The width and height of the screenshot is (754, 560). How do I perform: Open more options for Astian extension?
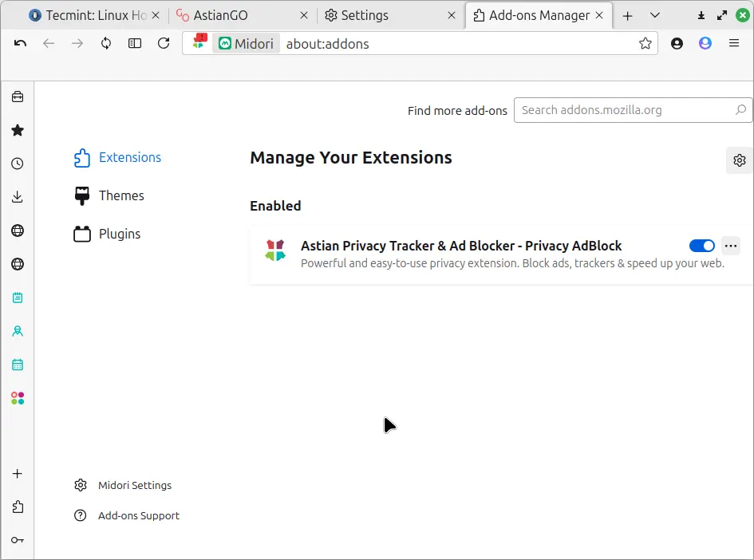click(x=730, y=246)
